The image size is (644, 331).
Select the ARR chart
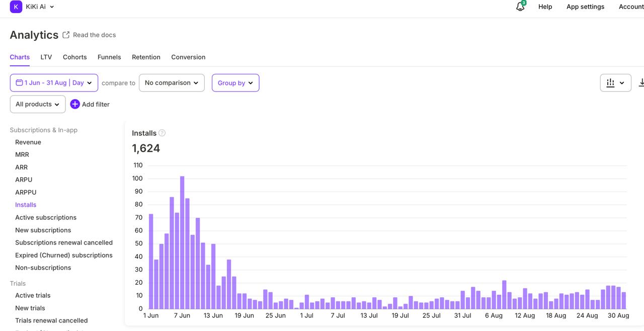21,167
